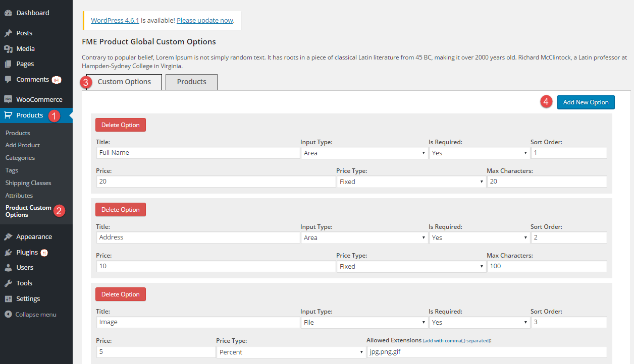The height and width of the screenshot is (364, 634).
Task: Open Input Type dropdown for Address option
Action: [x=364, y=237]
